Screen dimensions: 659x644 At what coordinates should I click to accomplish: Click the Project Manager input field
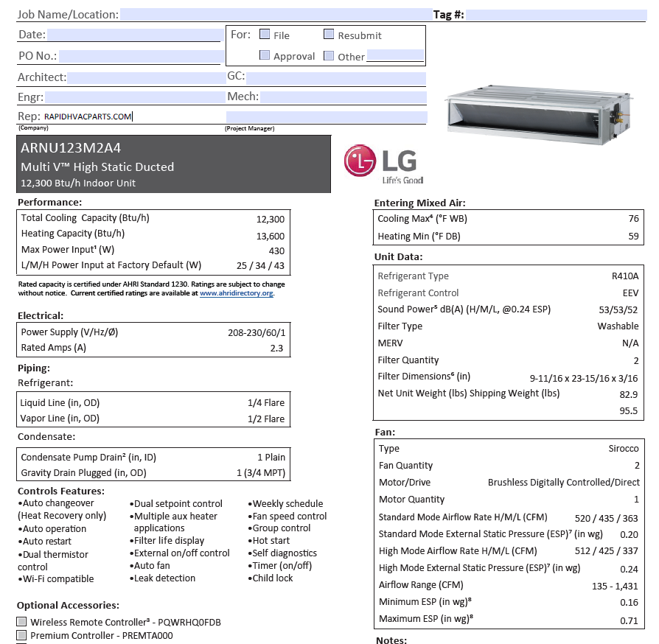(327, 117)
